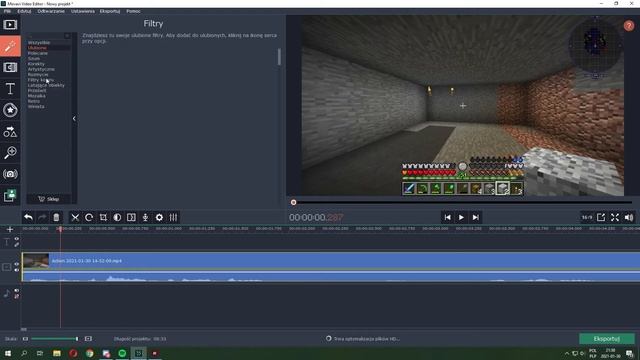Delete the clip with the trash icon

(x=56, y=217)
